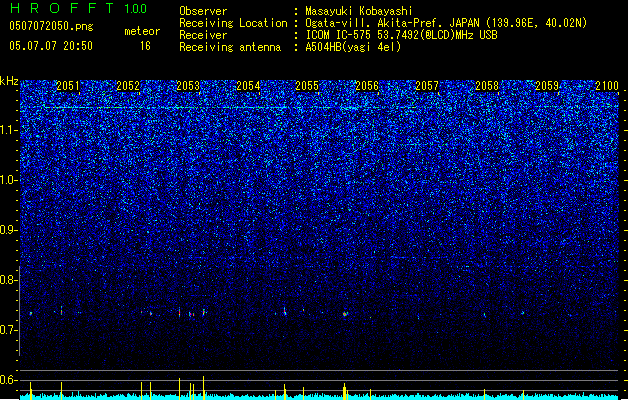Click the 2057 time marker

[x=427, y=86]
